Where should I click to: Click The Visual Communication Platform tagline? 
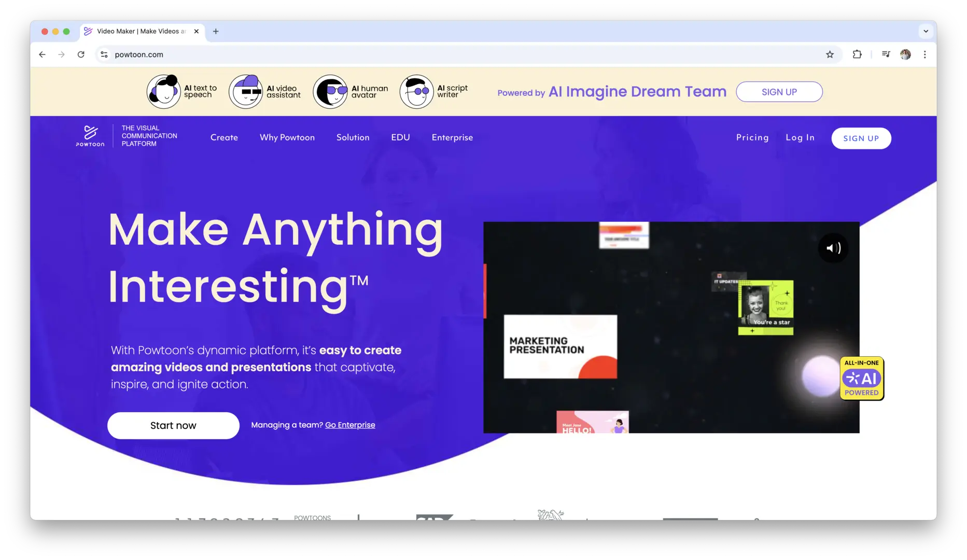point(149,136)
